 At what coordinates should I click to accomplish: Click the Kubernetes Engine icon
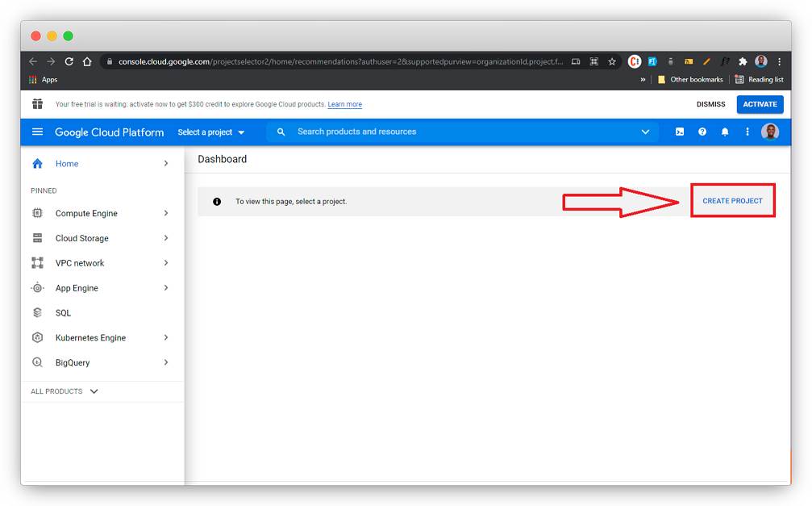(x=37, y=337)
